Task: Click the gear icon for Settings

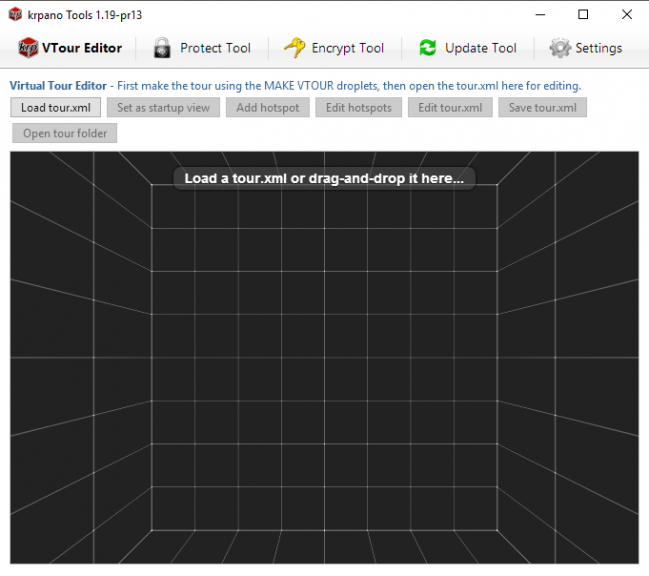Action: tap(560, 48)
